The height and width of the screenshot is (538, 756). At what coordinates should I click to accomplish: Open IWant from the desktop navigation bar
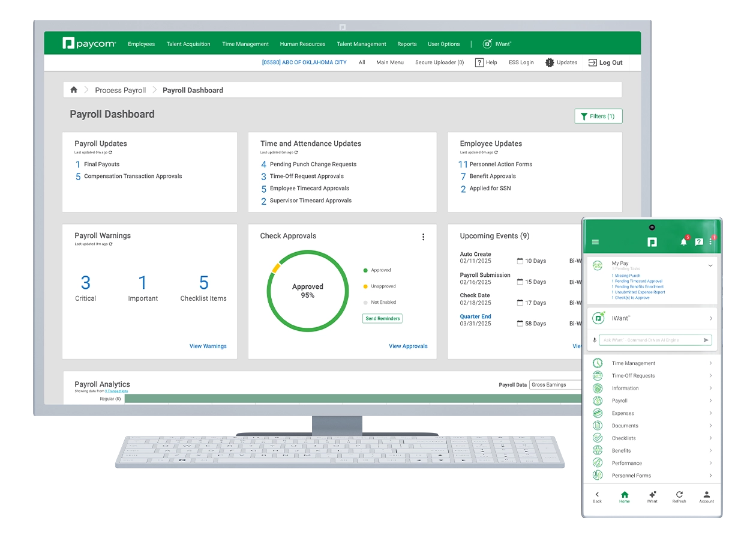(x=497, y=44)
